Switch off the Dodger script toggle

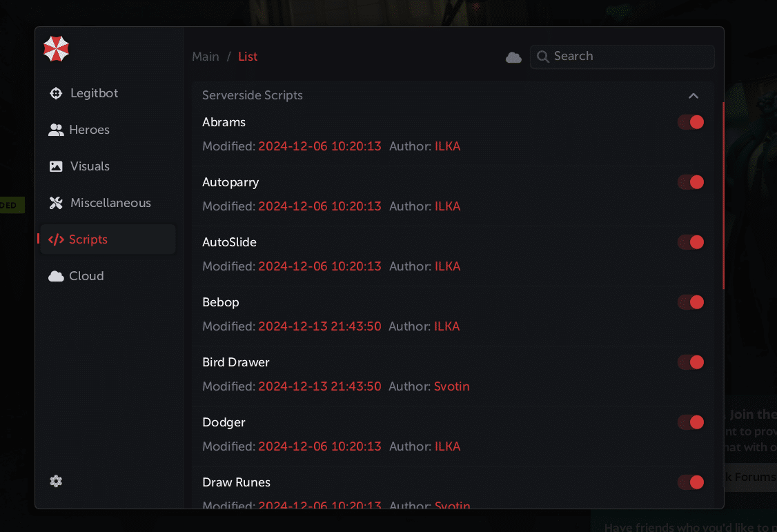pyautogui.click(x=690, y=422)
